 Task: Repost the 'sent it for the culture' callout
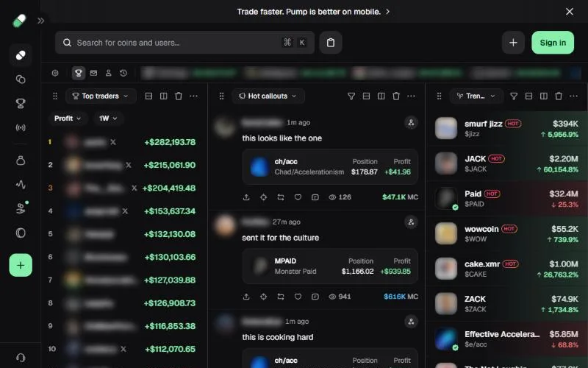281,297
